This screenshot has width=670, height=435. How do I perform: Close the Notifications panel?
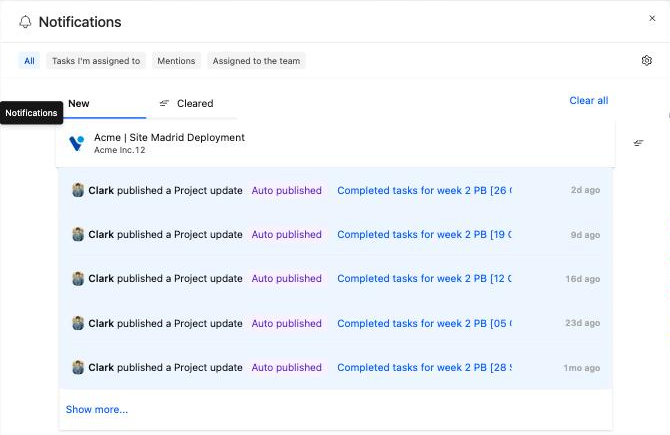point(652,18)
